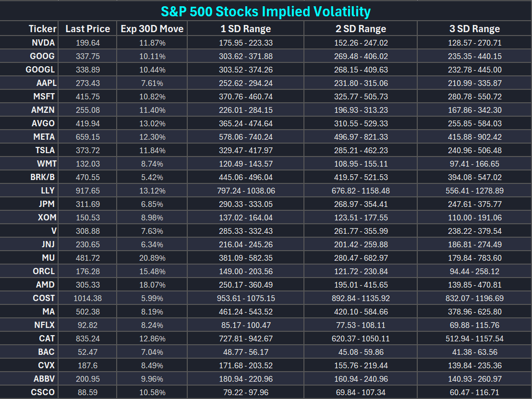The image size is (532, 399).
Task: Click the AAPL ticker cell
Action: [x=46, y=83]
